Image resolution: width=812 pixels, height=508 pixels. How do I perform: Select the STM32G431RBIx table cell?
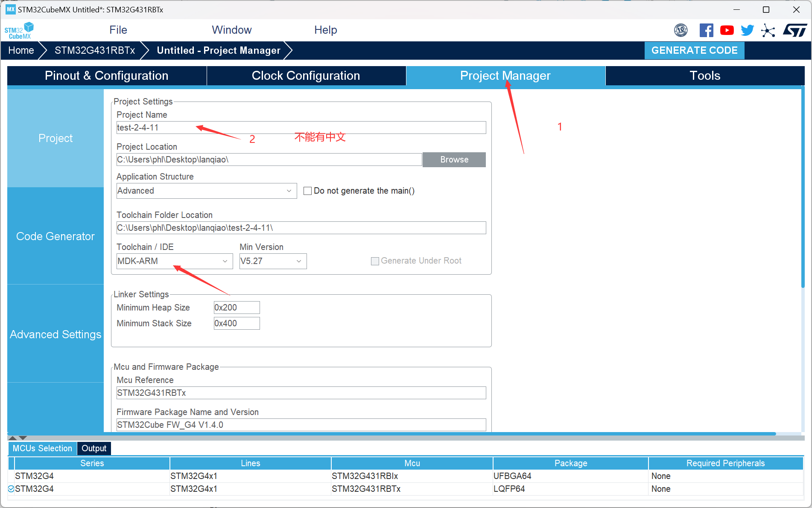(x=412, y=476)
